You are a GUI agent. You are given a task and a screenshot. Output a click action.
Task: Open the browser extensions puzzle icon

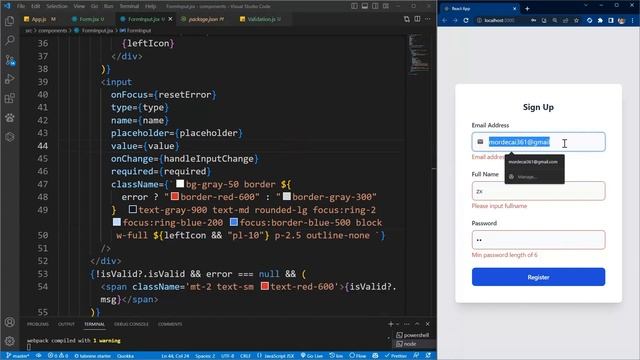[600, 20]
